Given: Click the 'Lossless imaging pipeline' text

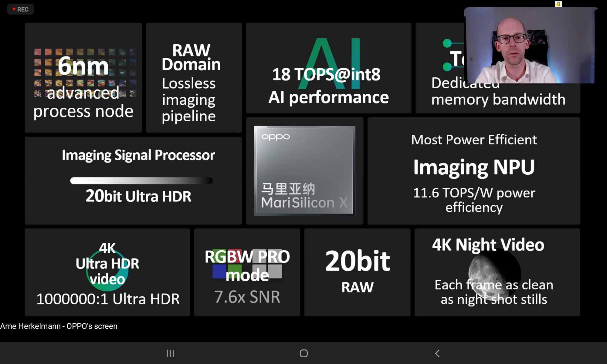Looking at the screenshot, I should 189,100.
